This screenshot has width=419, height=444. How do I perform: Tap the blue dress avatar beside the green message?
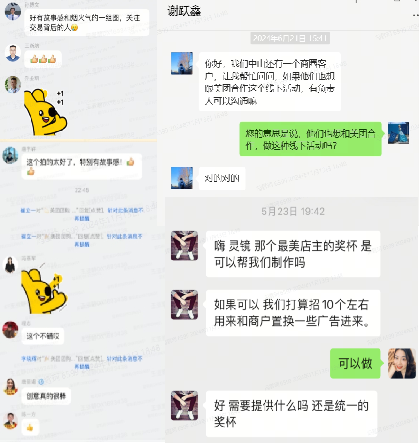[398, 133]
